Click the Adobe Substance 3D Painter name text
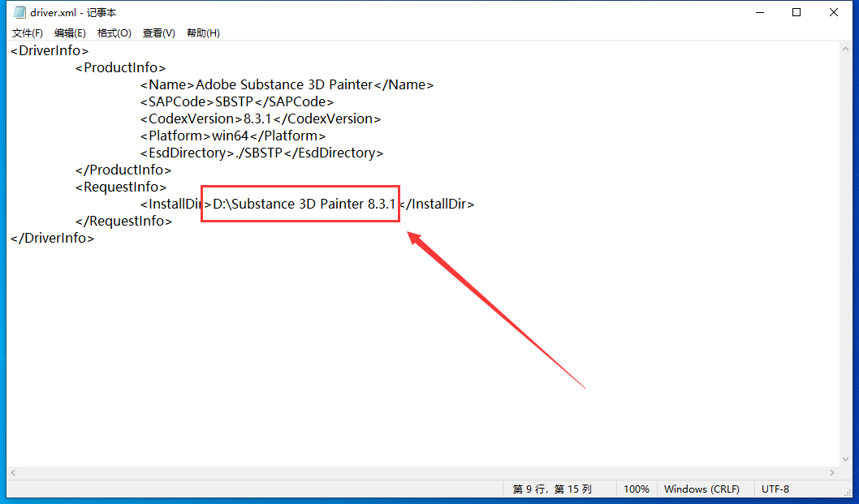Viewport: 859px width, 504px height. coord(284,85)
